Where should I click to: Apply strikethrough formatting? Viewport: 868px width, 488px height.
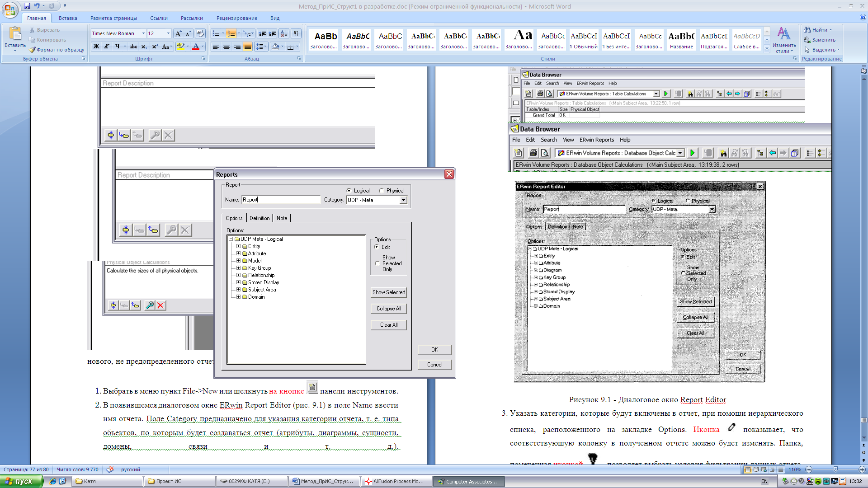pos(133,47)
